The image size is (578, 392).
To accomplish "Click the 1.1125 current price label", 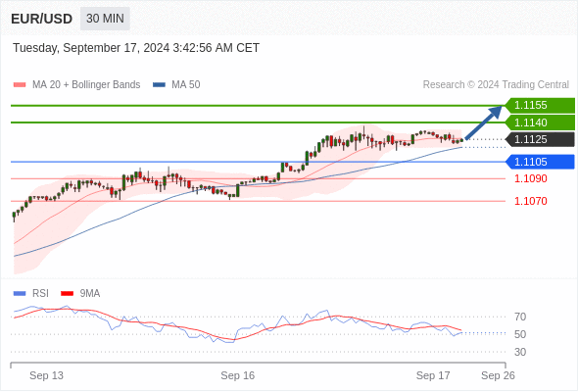I will coord(540,140).
